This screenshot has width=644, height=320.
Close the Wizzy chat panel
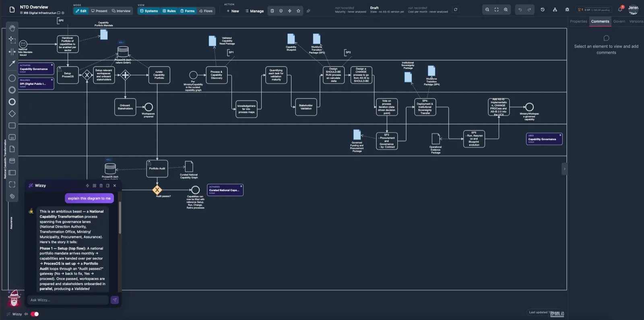[x=115, y=186]
